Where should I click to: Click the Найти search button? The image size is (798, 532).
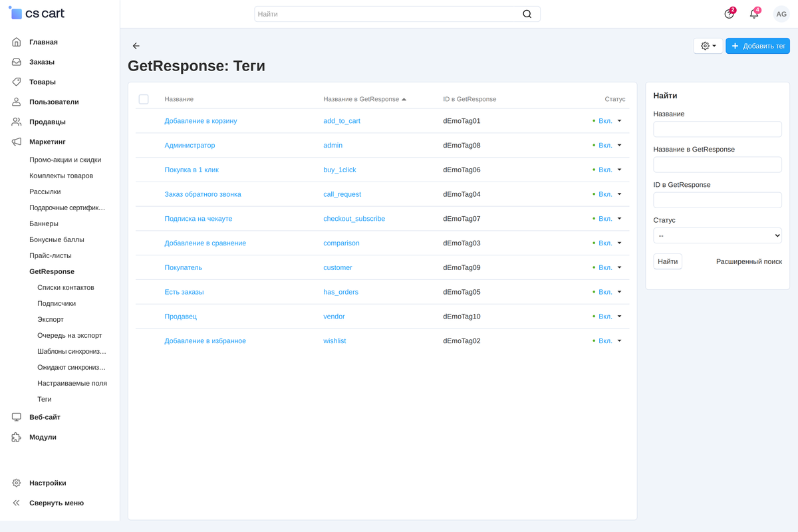668,261
